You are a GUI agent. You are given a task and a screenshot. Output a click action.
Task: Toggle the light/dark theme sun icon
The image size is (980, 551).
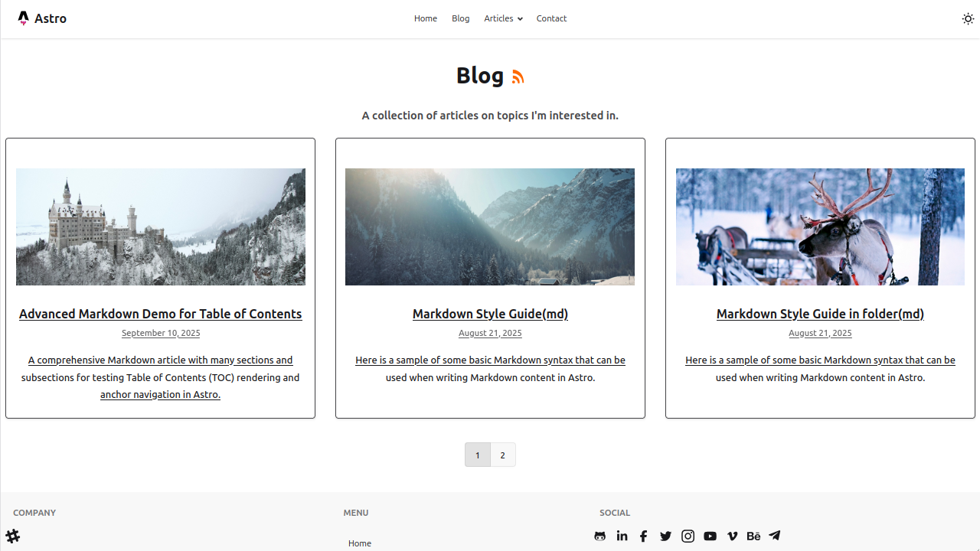[968, 19]
